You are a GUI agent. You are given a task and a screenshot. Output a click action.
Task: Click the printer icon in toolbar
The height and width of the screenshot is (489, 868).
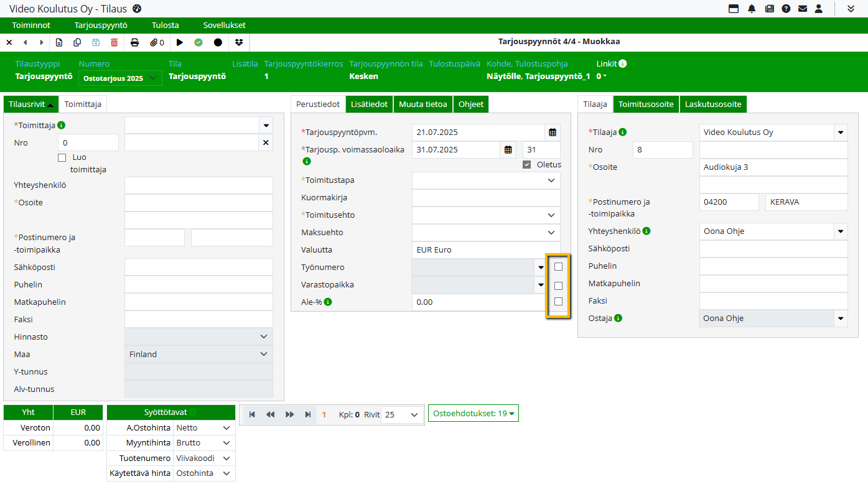pos(134,42)
